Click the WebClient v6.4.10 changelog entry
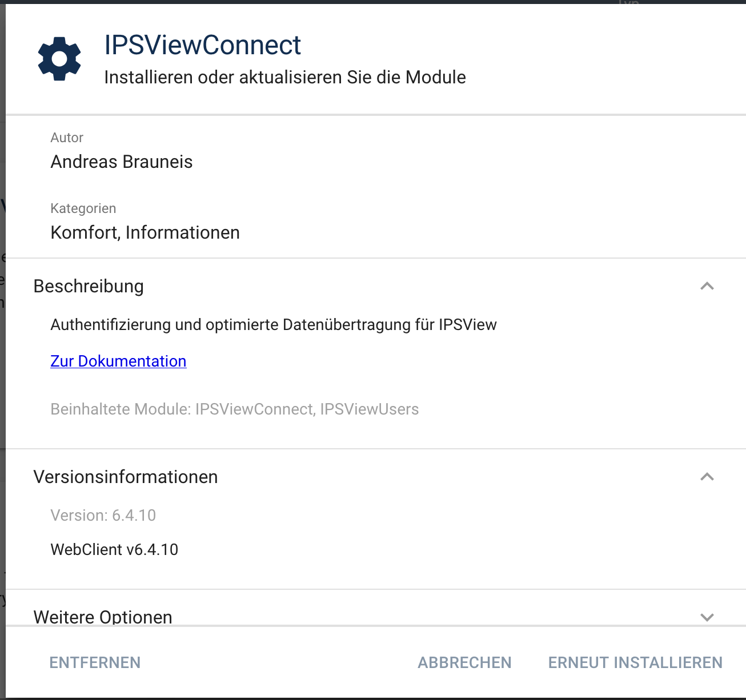Screen dimensions: 746x700 (x=114, y=550)
